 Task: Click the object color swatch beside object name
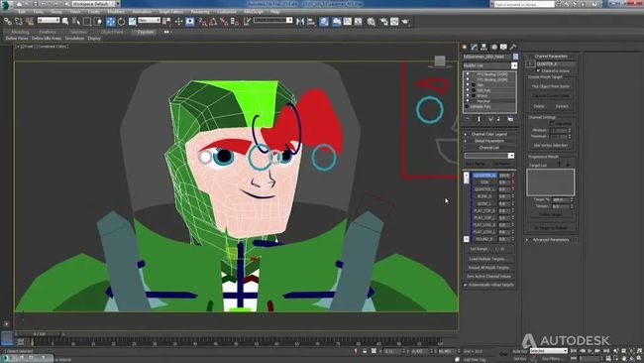click(x=515, y=57)
